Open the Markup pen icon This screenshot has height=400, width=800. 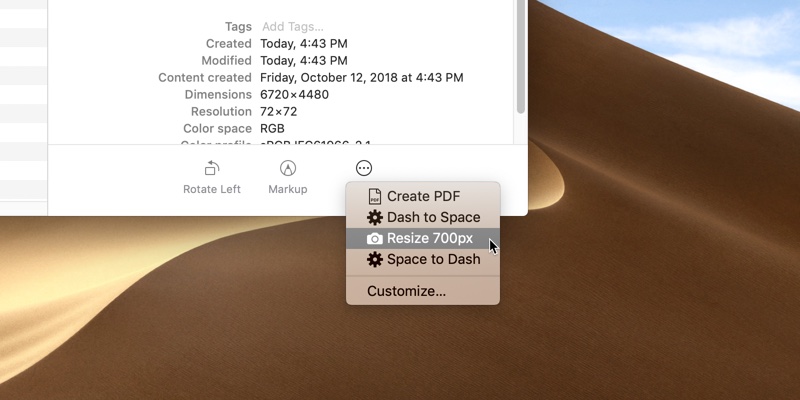coord(288,168)
